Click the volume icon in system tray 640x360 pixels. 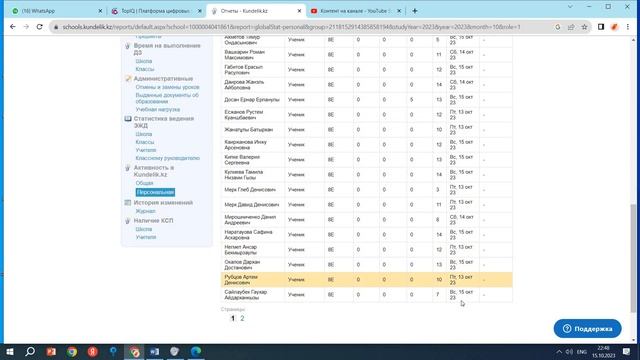click(569, 351)
